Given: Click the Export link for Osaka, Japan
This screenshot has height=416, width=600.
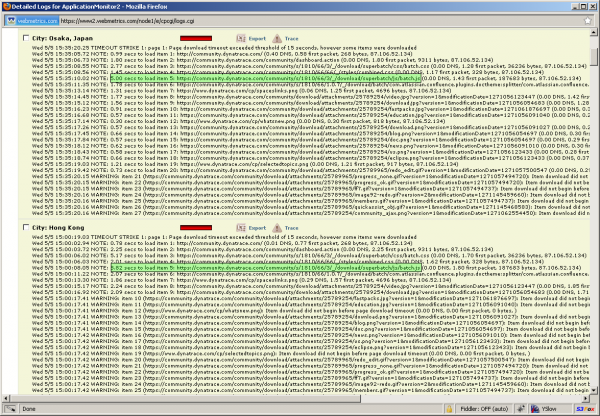Looking at the screenshot, I should pos(257,39).
